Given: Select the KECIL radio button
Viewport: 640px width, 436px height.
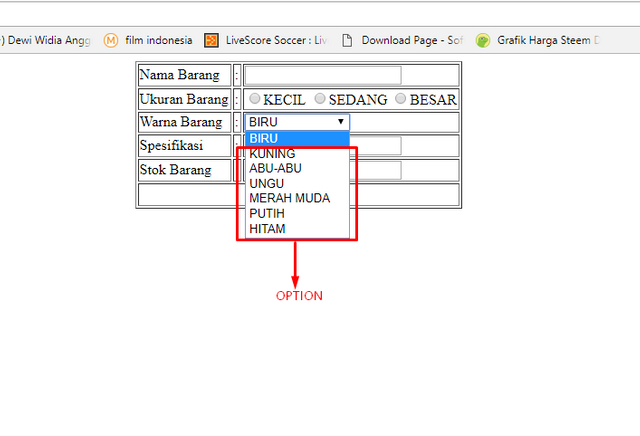Looking at the screenshot, I should point(255,98).
